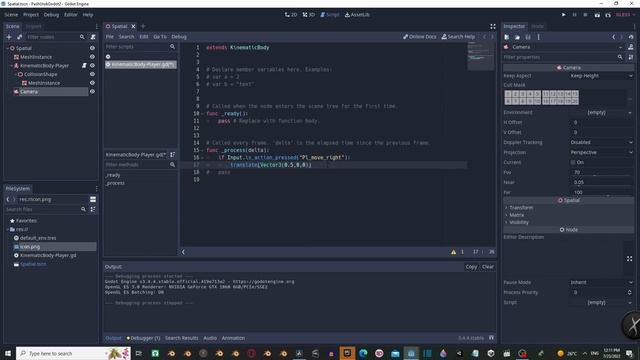Click in the Filter nodes field
640x360 pixels.
point(56,37)
